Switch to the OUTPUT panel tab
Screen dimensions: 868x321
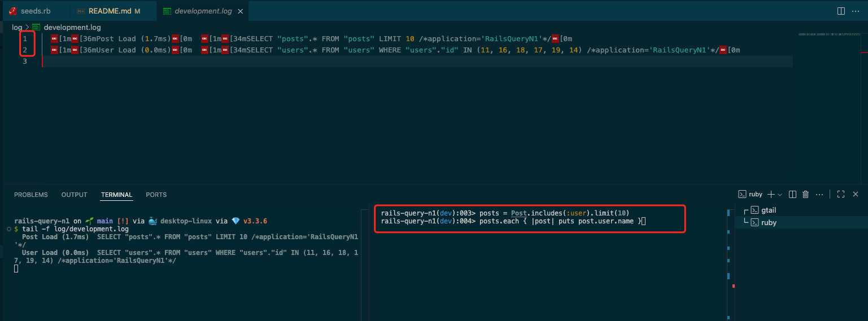pyautogui.click(x=75, y=195)
